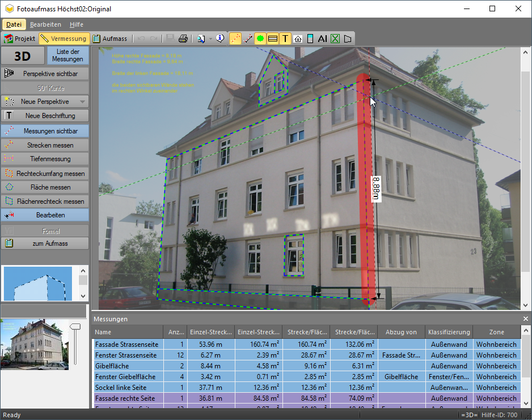The height and width of the screenshot is (420, 532).
Task: Toggle Perspektive sichtbar
Action: pos(45,74)
